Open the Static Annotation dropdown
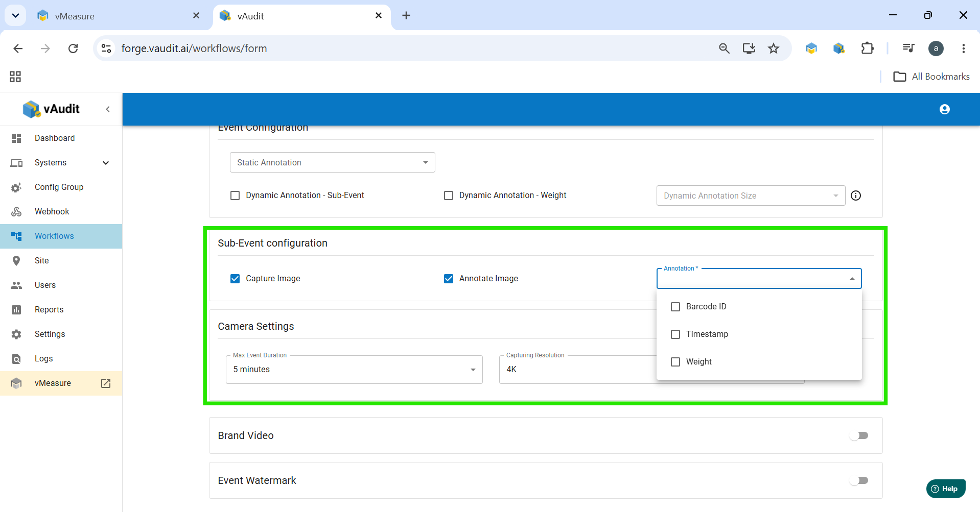 [x=332, y=162]
